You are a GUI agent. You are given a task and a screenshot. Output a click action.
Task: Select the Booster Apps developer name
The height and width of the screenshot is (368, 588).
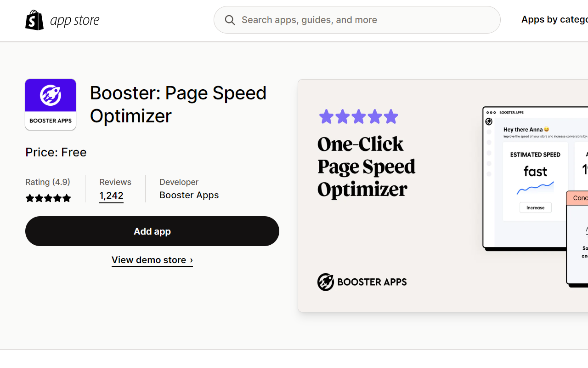[x=189, y=195]
